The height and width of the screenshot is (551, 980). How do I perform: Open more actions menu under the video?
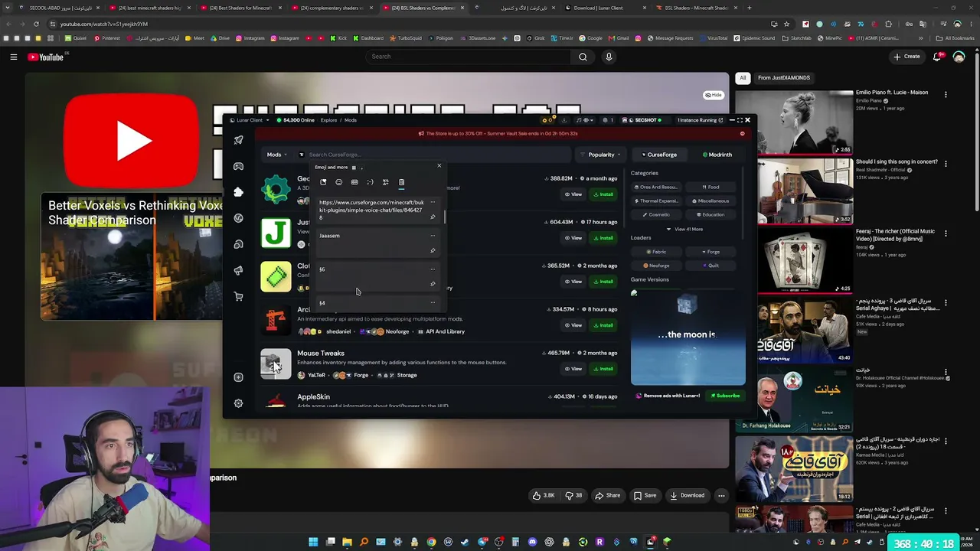pos(721,495)
